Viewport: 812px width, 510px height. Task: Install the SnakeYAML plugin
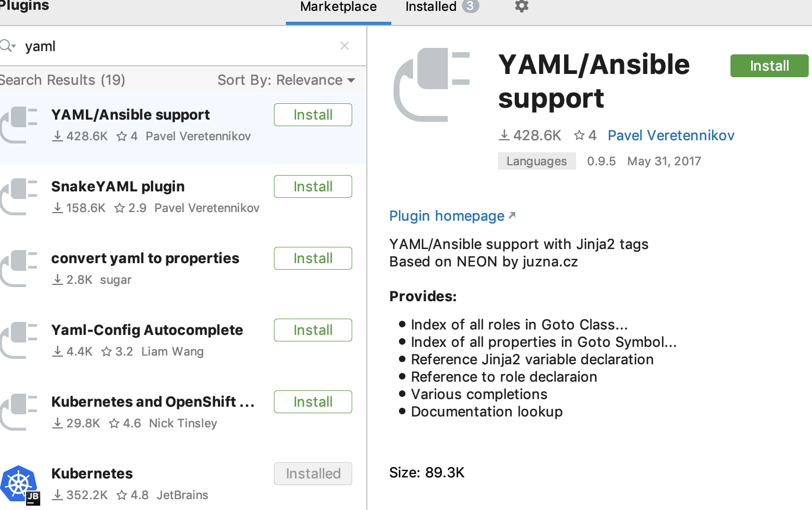(x=313, y=186)
